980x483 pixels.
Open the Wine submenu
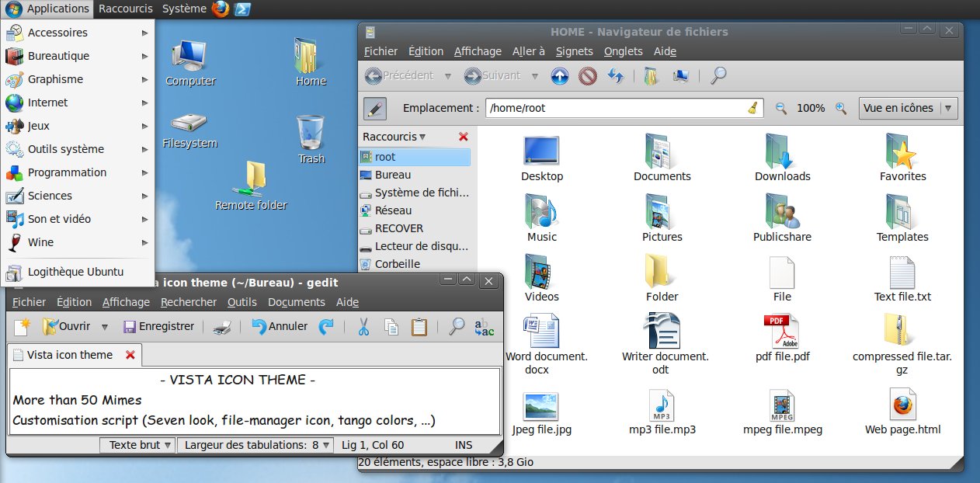click(x=78, y=242)
